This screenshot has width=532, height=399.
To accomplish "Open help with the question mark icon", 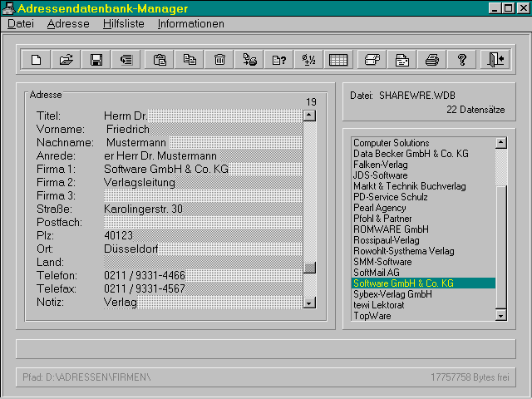I will click(x=462, y=59).
